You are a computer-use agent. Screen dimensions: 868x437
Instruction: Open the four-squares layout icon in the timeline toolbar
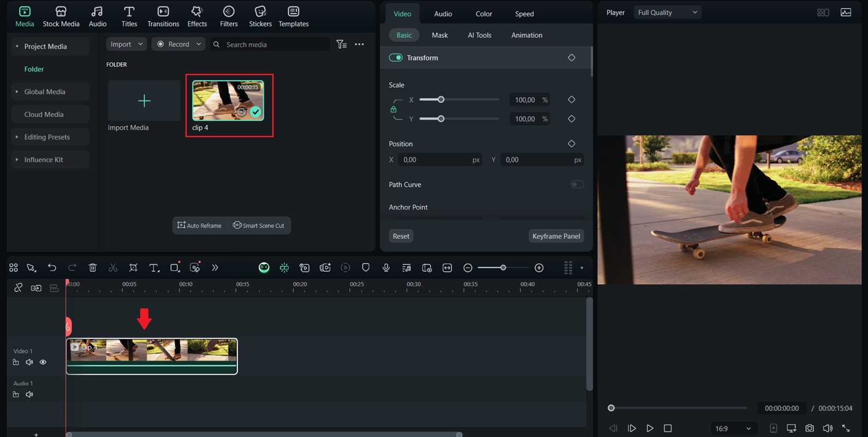[14, 268]
